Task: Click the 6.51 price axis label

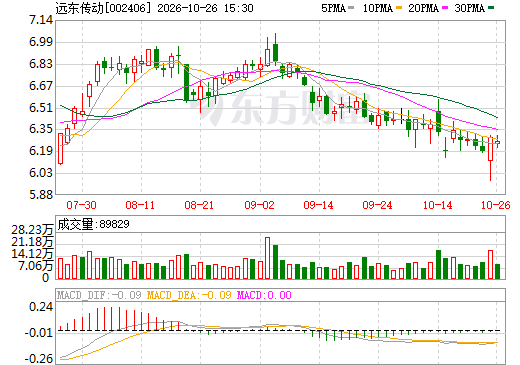Action: point(41,108)
